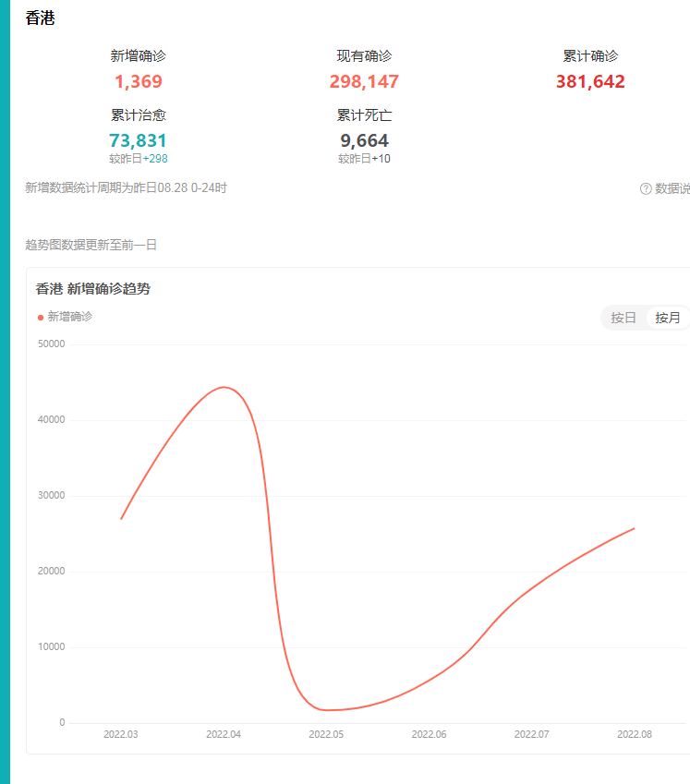The height and width of the screenshot is (784, 690).
Task: Click the 2022.07 x-axis label
Action: [531, 734]
